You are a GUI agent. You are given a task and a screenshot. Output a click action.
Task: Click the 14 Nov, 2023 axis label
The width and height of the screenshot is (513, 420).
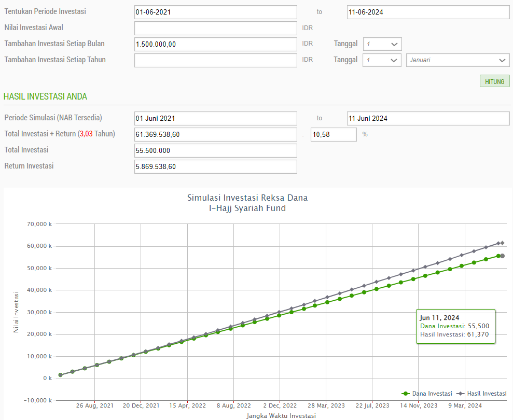[x=419, y=405]
